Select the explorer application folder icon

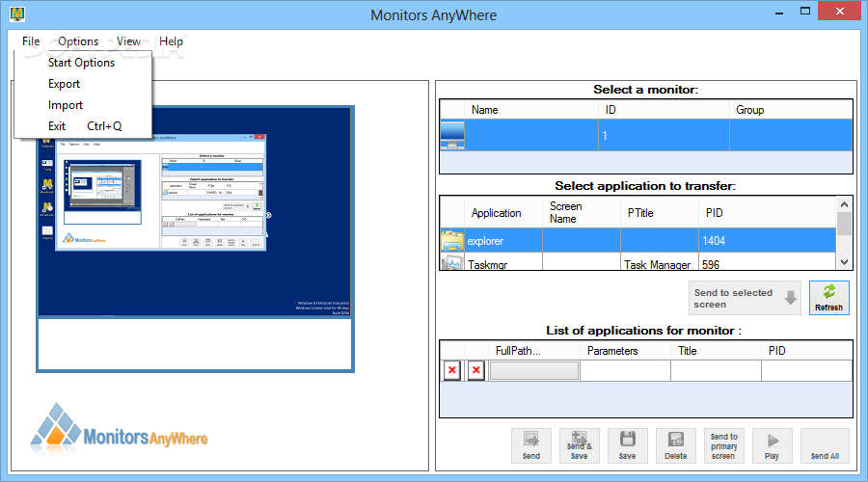452,241
